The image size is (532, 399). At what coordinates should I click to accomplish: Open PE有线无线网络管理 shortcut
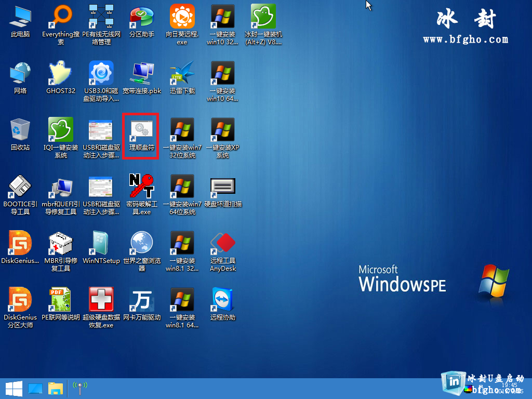tap(101, 24)
